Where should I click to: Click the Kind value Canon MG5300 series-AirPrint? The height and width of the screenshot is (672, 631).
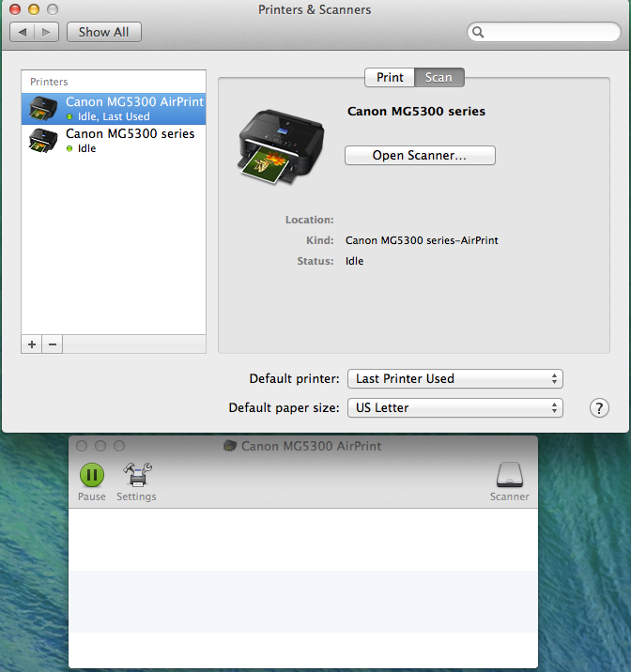(422, 240)
